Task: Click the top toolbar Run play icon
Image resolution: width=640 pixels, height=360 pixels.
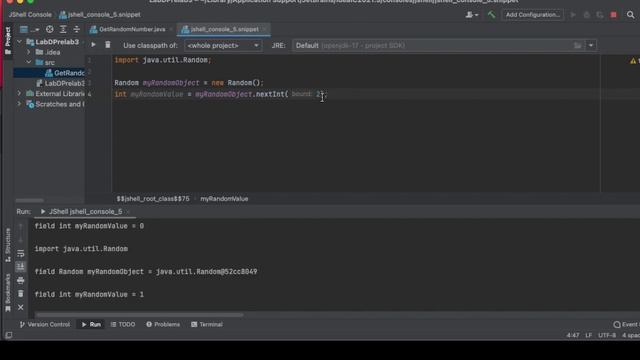Action: pyautogui.click(x=573, y=15)
